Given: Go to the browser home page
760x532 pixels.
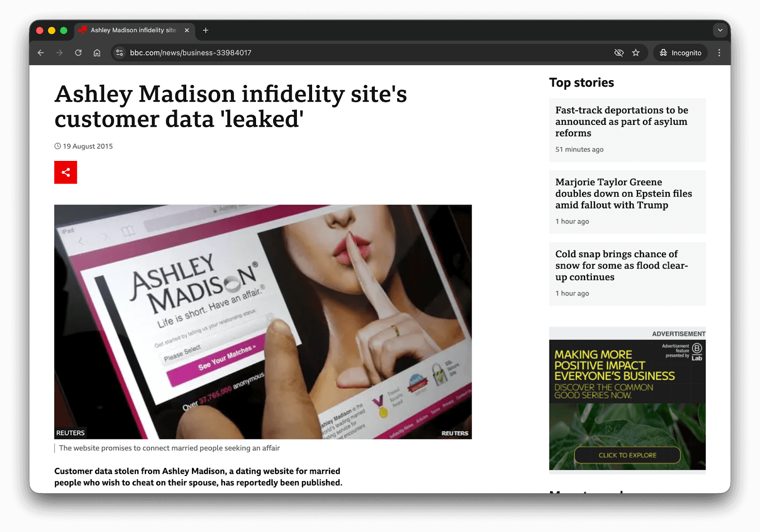Looking at the screenshot, I should coord(97,53).
